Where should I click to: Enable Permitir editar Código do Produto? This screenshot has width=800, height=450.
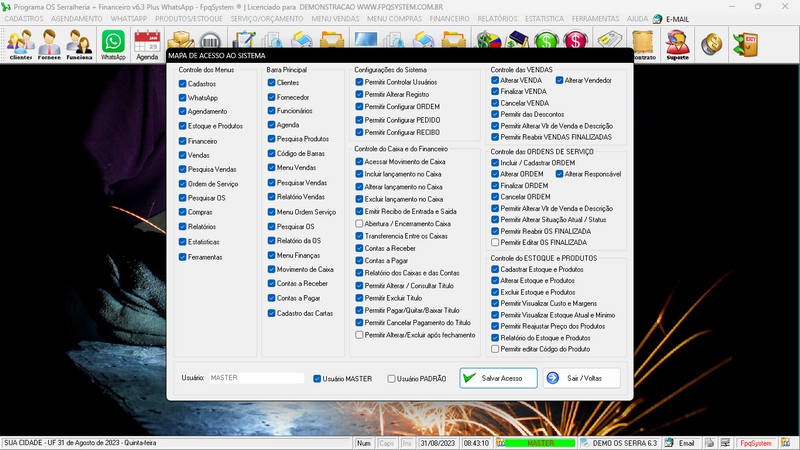pyautogui.click(x=495, y=349)
